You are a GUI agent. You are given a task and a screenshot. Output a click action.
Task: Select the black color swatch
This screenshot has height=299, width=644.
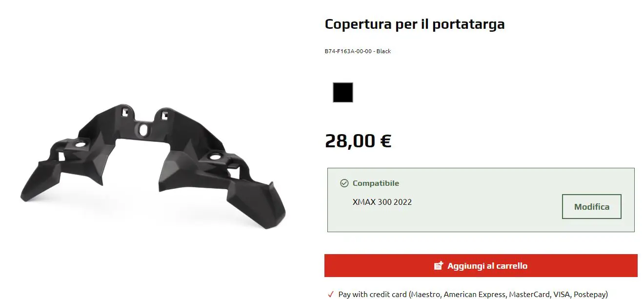click(342, 93)
